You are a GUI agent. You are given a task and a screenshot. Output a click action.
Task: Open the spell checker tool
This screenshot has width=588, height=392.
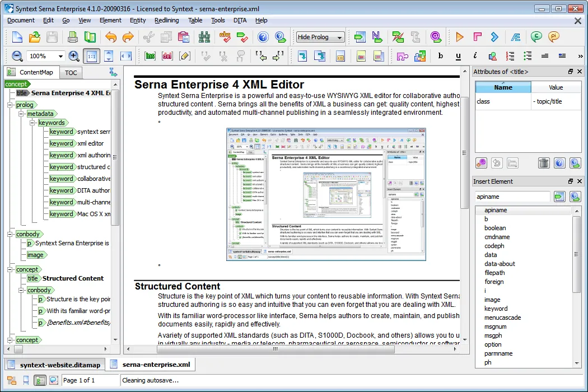click(x=226, y=37)
